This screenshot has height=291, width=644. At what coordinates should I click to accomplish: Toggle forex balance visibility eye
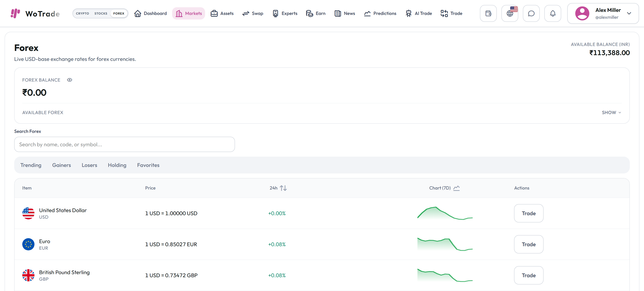tap(70, 80)
